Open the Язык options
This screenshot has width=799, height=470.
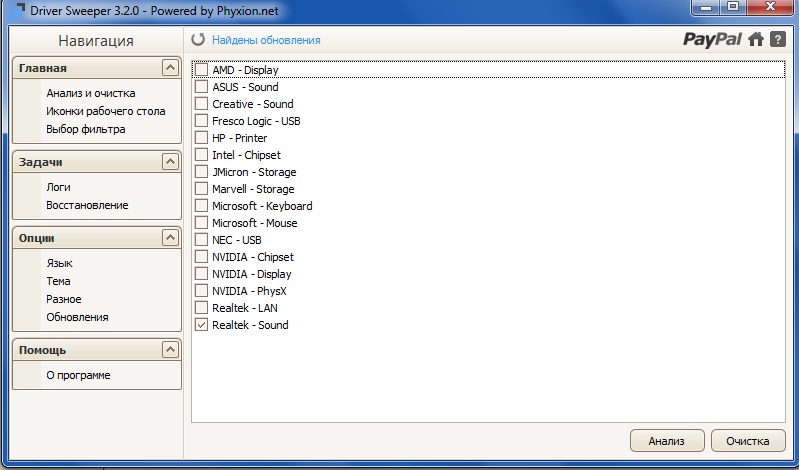click(59, 263)
